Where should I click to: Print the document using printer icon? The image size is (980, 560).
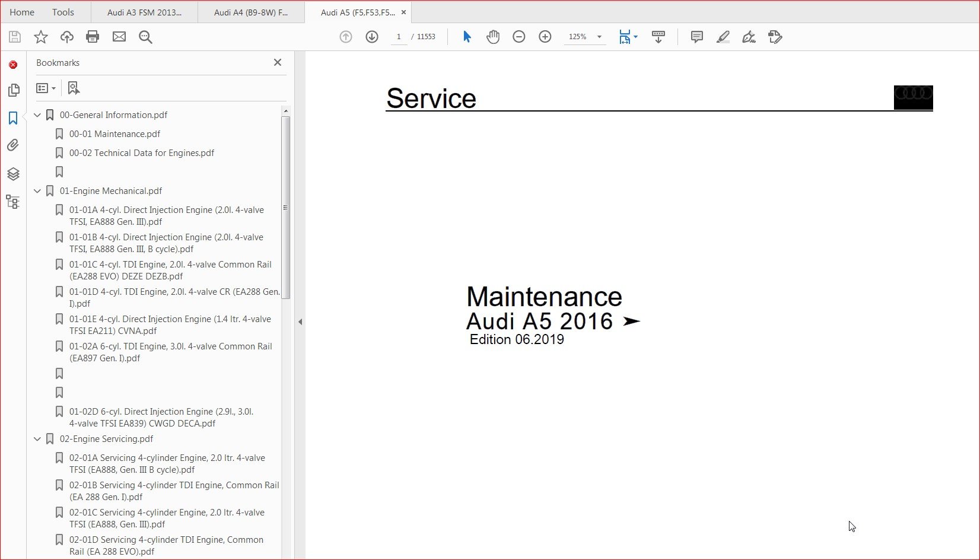point(93,37)
